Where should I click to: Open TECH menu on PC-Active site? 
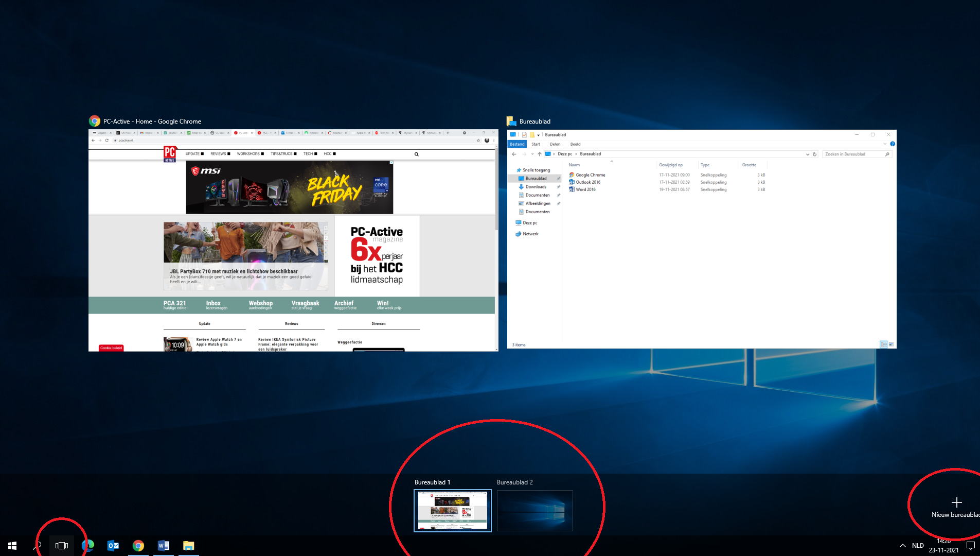tap(310, 154)
